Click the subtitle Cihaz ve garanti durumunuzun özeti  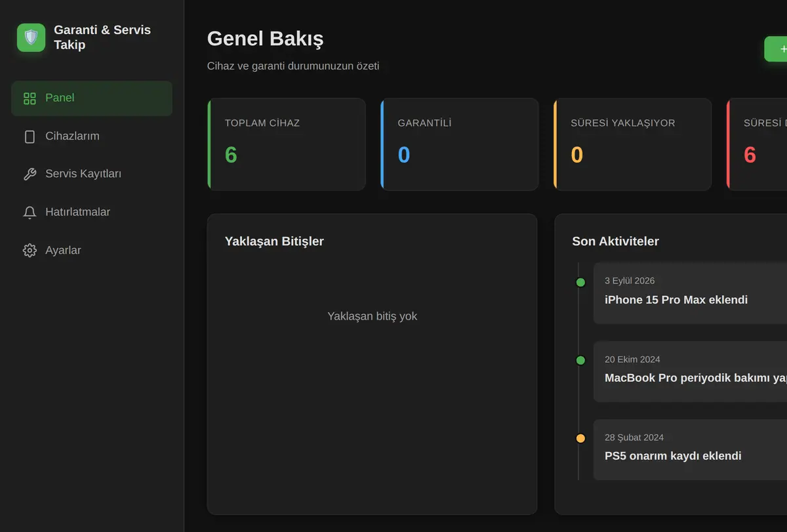coord(293,66)
